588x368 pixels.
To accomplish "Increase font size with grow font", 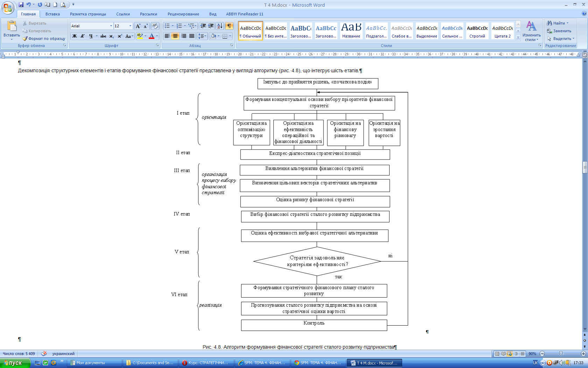I will tap(138, 26).
